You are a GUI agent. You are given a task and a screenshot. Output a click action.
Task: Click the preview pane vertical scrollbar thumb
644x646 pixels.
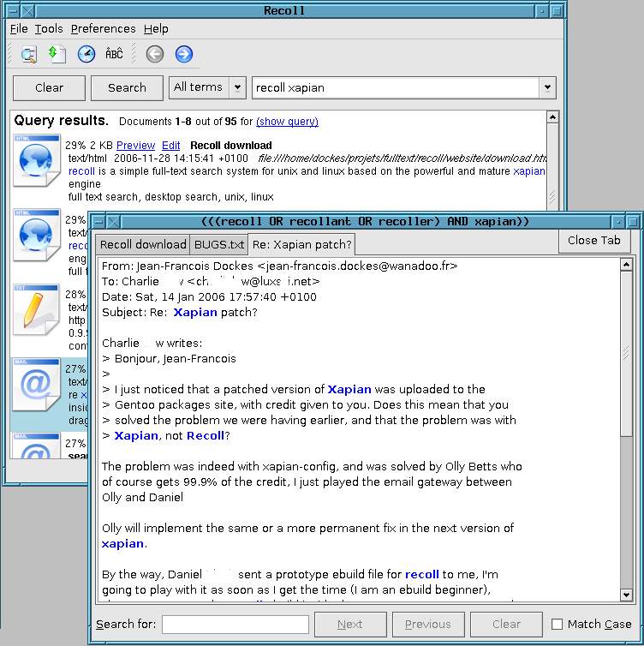click(626, 353)
